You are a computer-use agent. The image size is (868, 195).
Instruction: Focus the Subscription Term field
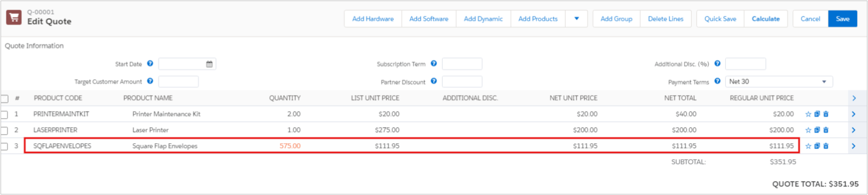[x=462, y=64]
